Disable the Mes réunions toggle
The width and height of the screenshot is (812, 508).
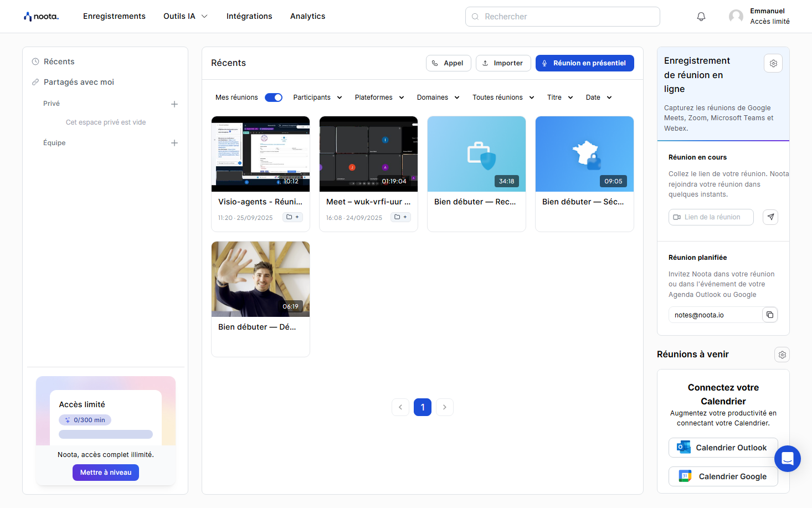pos(274,98)
